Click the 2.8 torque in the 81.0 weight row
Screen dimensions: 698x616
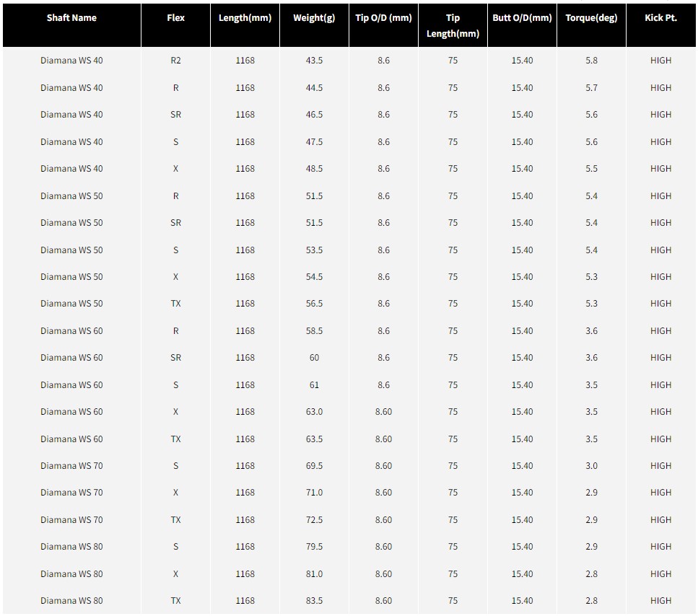pos(592,574)
